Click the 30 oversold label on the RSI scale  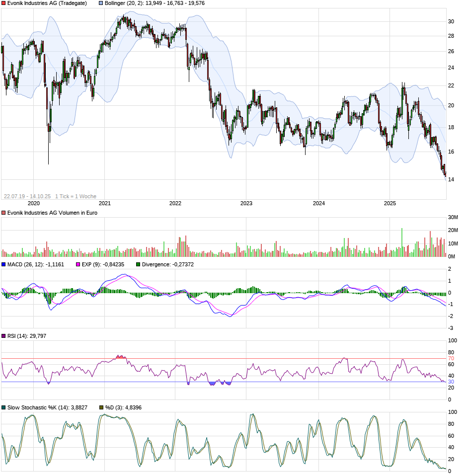pos(450,383)
